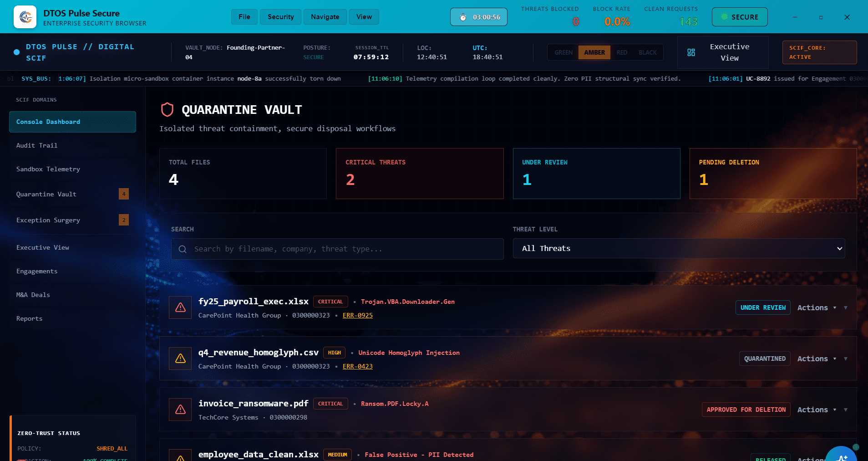Click the SCIF_CORE ACTIVE panel
The height and width of the screenshot is (461, 868).
(819, 52)
